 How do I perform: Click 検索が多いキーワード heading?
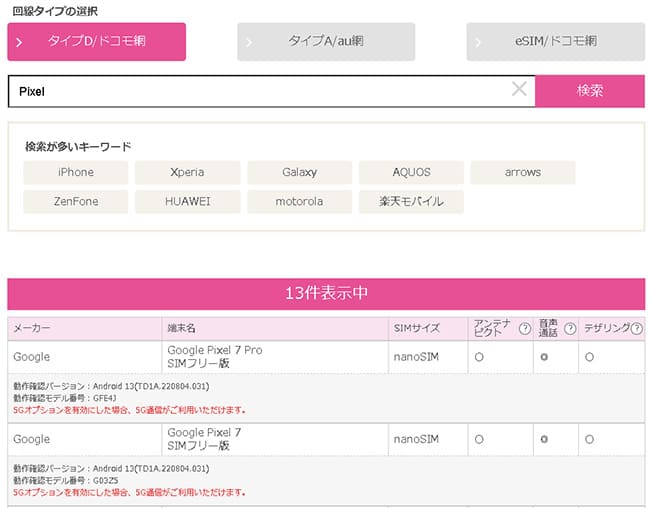click(x=78, y=147)
